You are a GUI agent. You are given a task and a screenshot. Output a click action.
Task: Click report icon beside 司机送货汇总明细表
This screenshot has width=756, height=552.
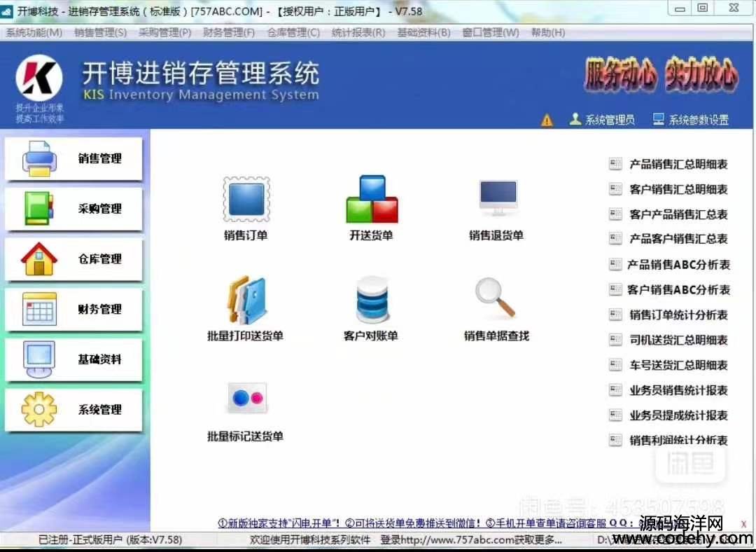click(x=615, y=340)
